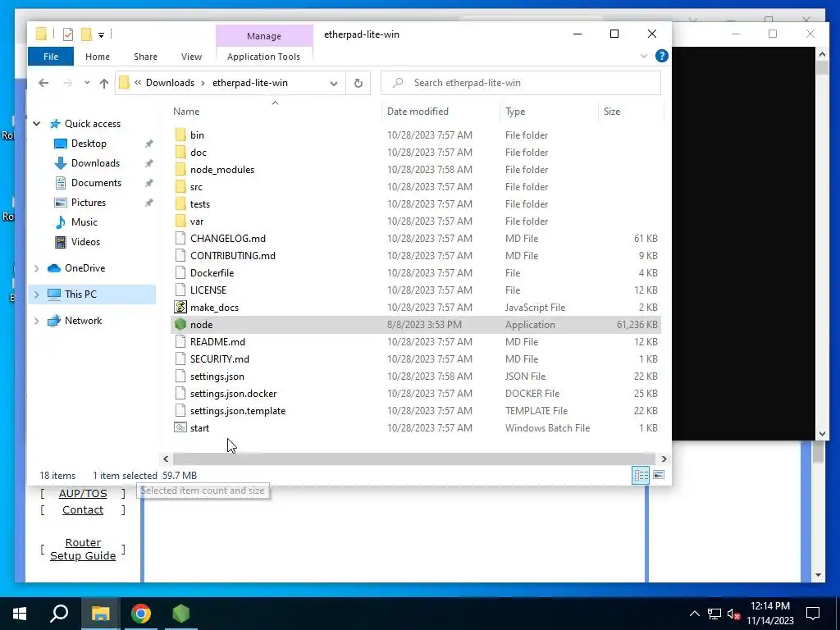Screen dimensions: 840x630
Task: Switch to the Home ribbon tab
Action: [x=98, y=57]
